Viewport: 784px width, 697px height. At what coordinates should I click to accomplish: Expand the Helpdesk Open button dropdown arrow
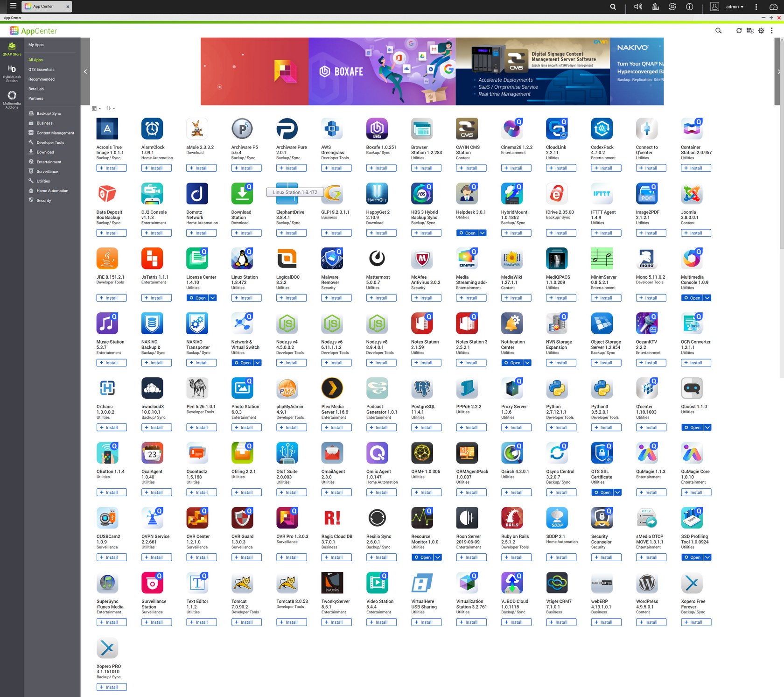[483, 233]
